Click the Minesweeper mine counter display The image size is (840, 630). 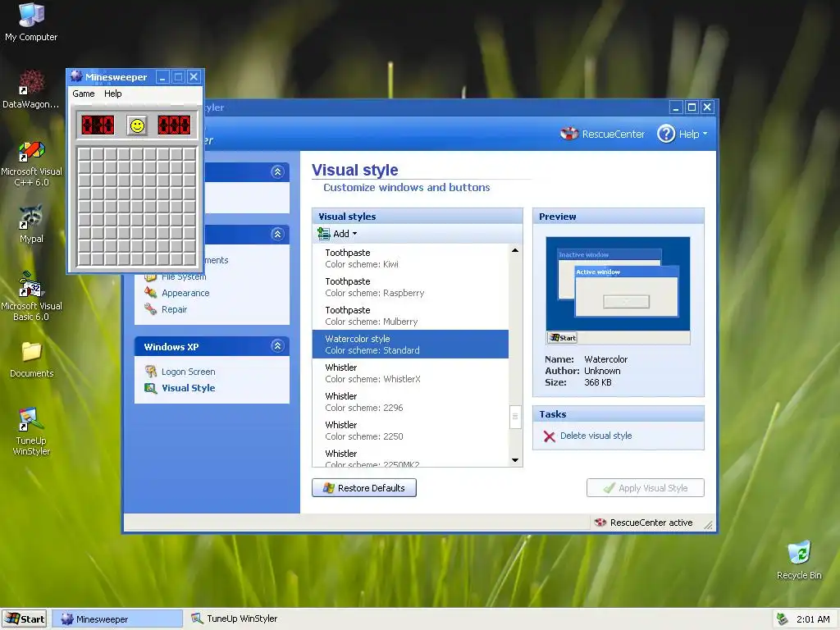98,126
